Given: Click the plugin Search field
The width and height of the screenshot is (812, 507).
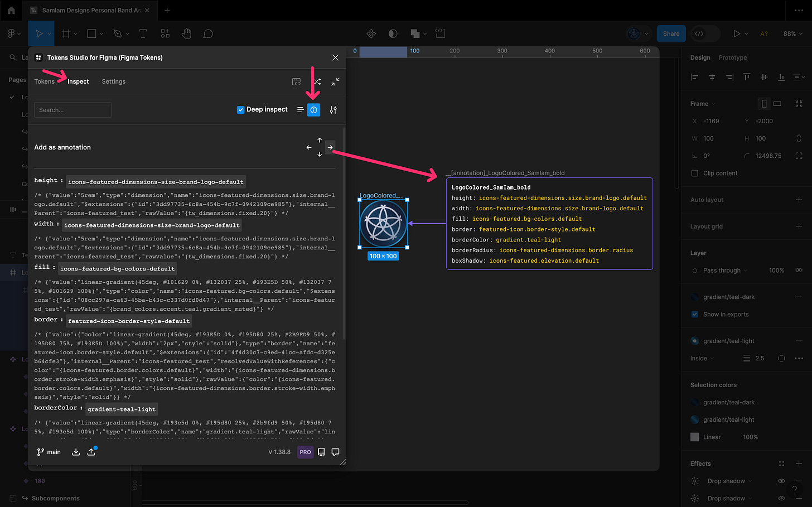Looking at the screenshot, I should click(x=72, y=110).
